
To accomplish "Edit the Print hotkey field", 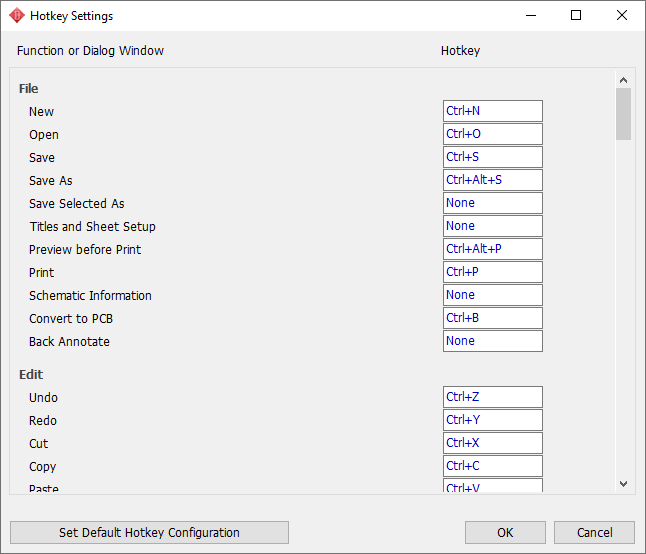I will click(493, 272).
